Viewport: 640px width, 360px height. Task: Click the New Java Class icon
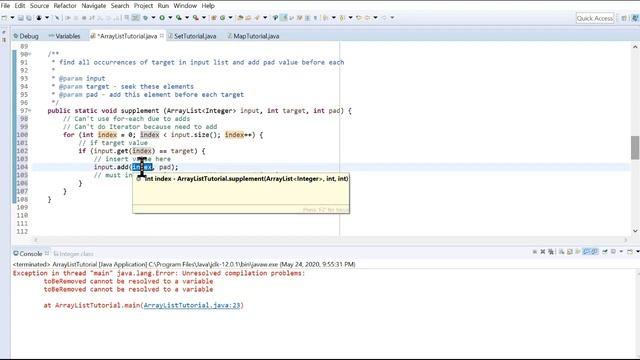pyautogui.click(x=222, y=18)
